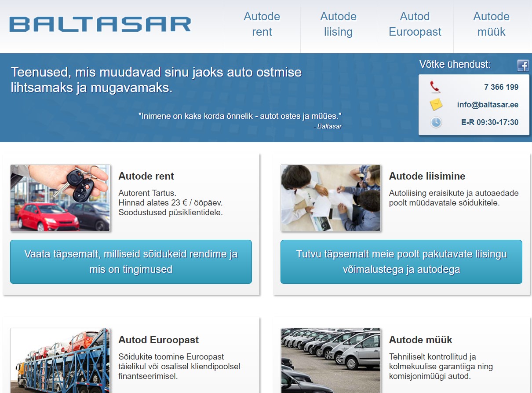Open the Autode müük card heading

[421, 340]
